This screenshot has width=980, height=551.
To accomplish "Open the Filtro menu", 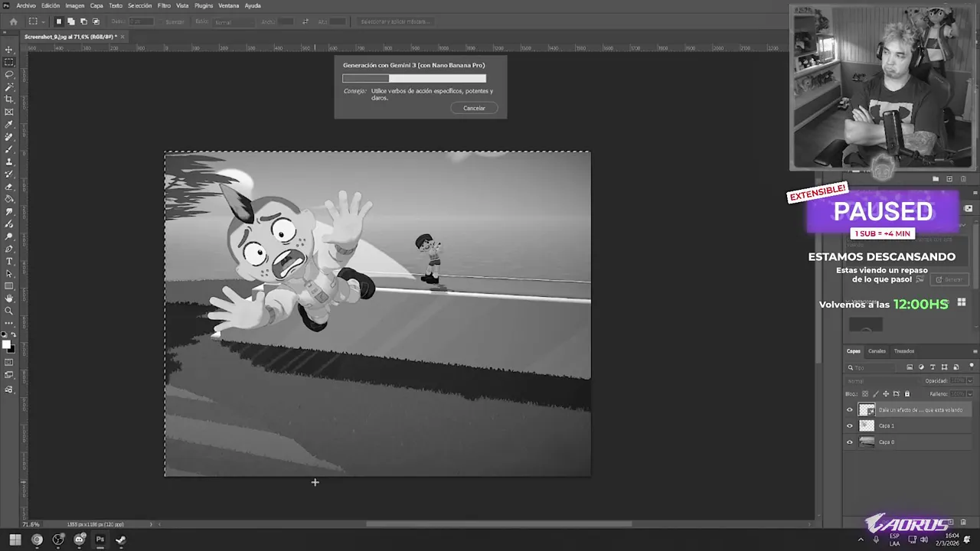I will (x=164, y=5).
